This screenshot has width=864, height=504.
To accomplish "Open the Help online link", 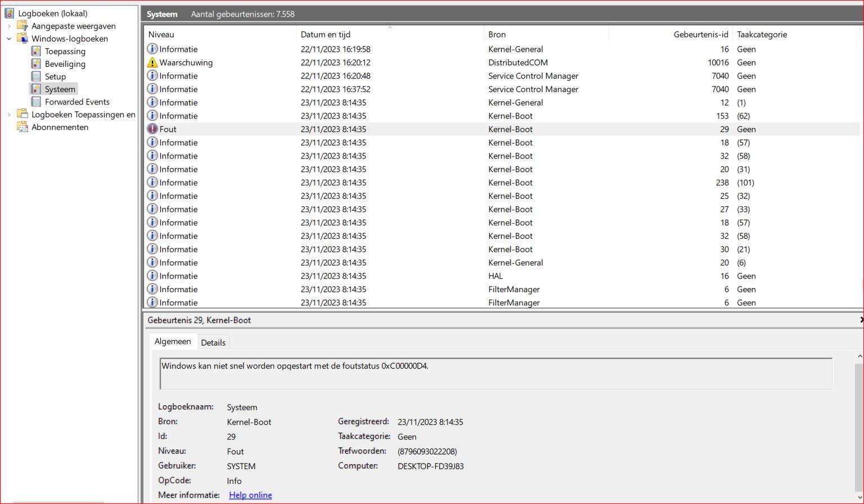I will click(250, 495).
